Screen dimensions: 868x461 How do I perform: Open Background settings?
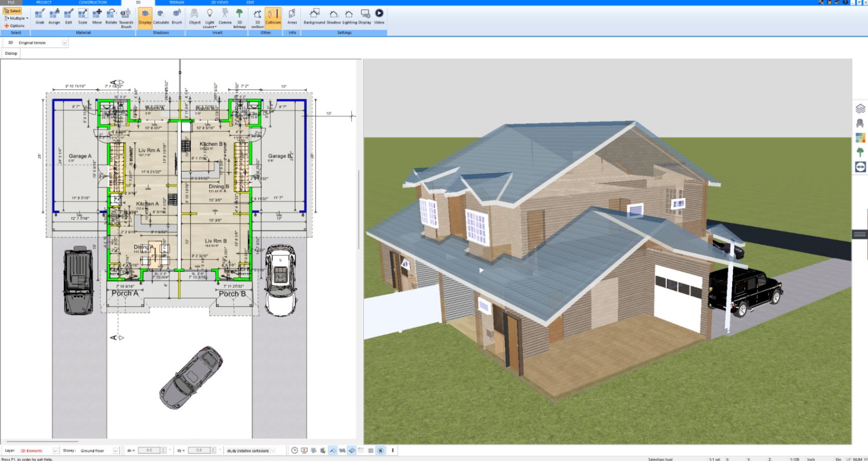(x=314, y=16)
